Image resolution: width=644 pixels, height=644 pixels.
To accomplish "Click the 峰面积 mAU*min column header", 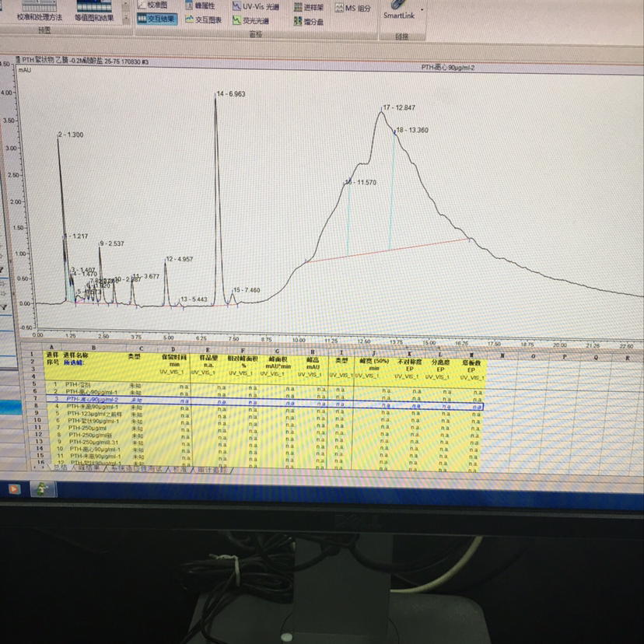I will 278,362.
